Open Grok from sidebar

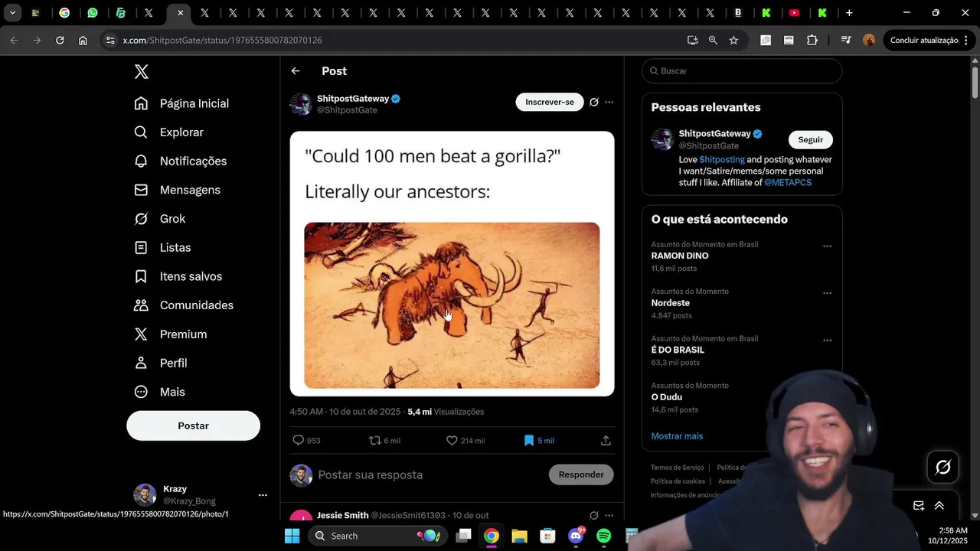coord(160,219)
